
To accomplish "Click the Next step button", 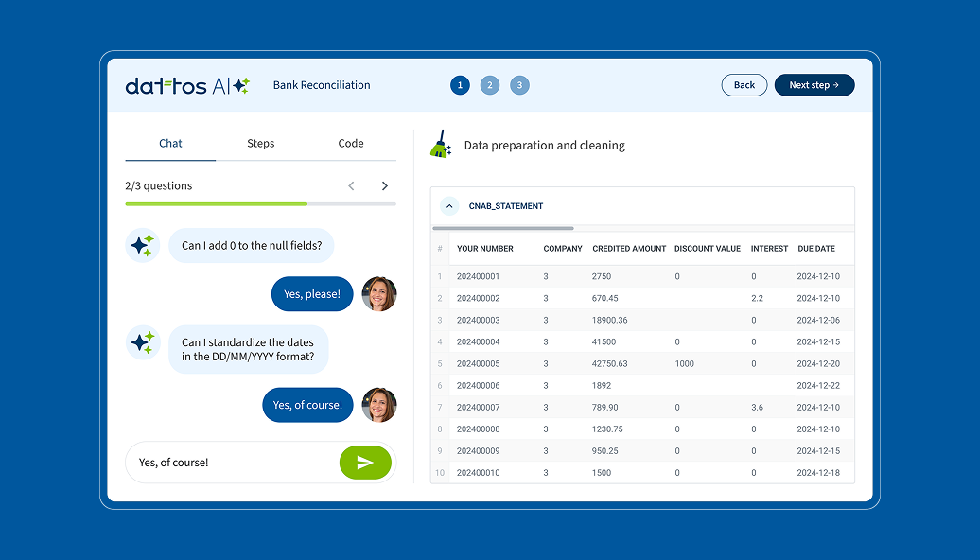I will coord(814,85).
